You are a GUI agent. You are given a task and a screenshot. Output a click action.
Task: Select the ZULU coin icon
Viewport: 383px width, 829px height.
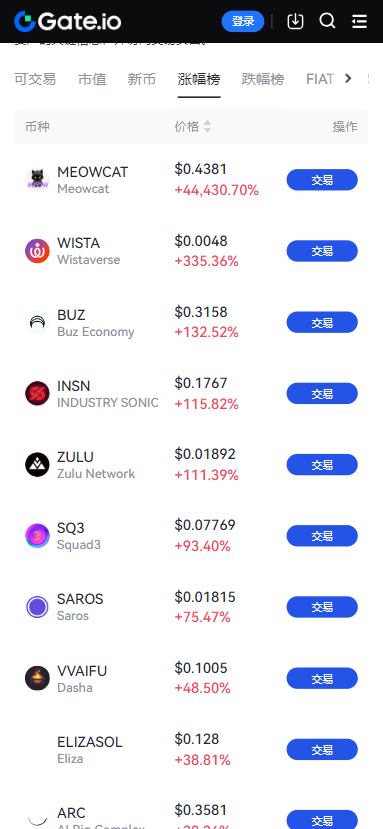click(37, 465)
